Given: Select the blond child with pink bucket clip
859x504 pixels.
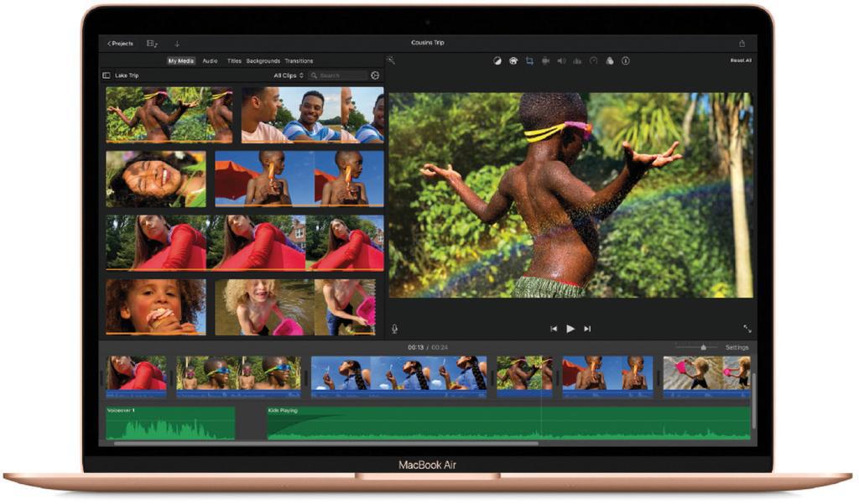Looking at the screenshot, I should click(295, 307).
